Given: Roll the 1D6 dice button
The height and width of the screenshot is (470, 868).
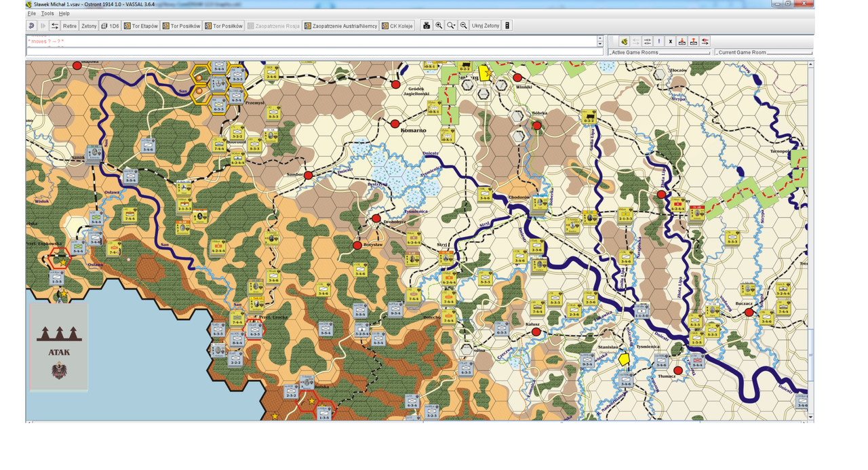Looking at the screenshot, I should tap(110, 26).
